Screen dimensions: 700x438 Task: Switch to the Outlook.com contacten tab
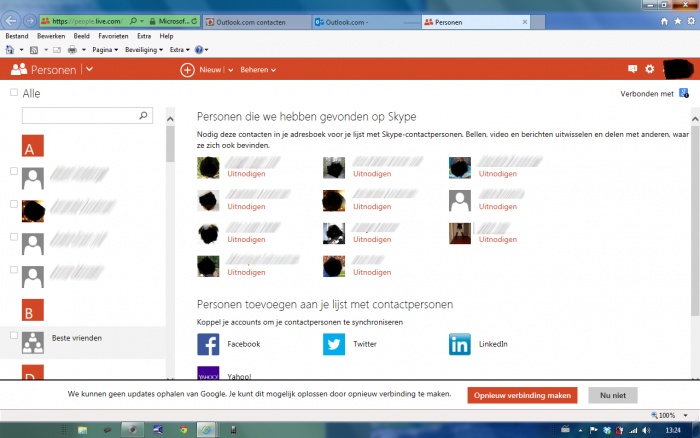point(257,22)
